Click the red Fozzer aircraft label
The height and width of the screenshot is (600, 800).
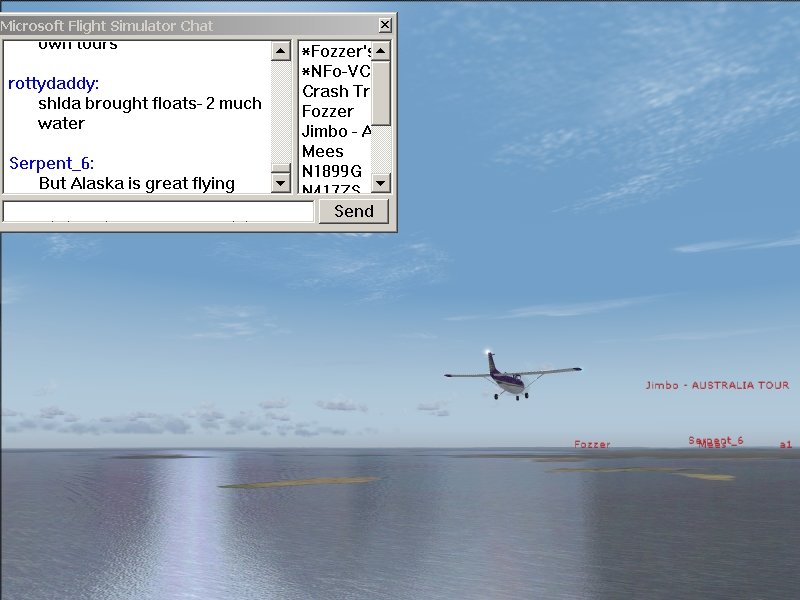pyautogui.click(x=592, y=444)
